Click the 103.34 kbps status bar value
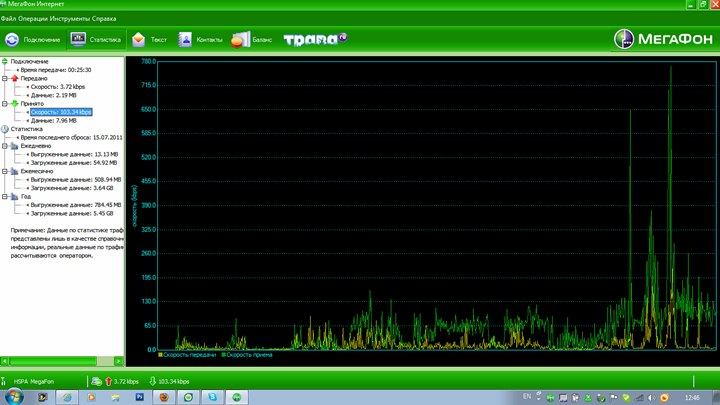 (x=174, y=382)
